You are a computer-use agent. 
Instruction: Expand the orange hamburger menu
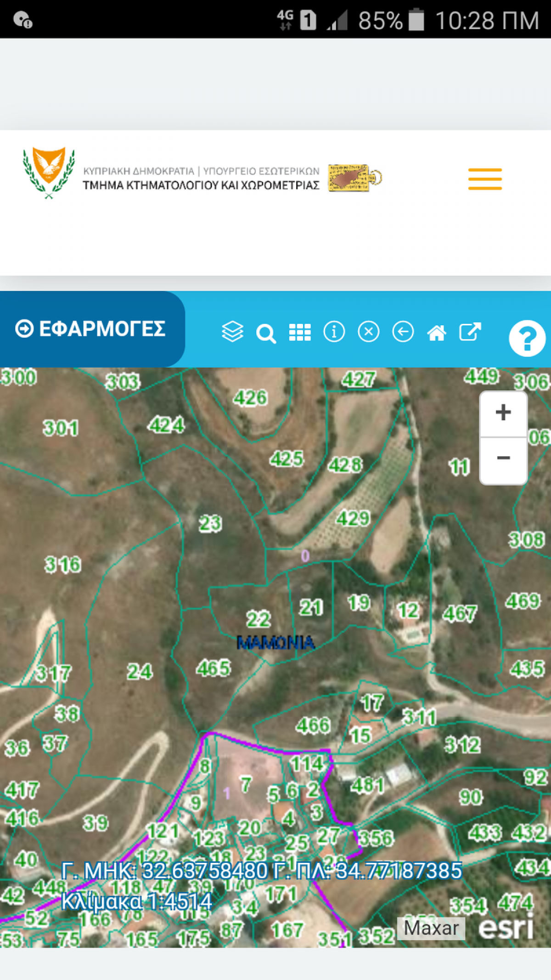[x=484, y=179]
